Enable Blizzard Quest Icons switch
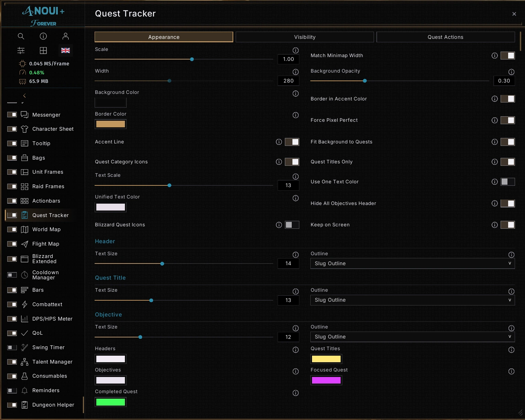This screenshot has height=420, width=525. coord(292,225)
